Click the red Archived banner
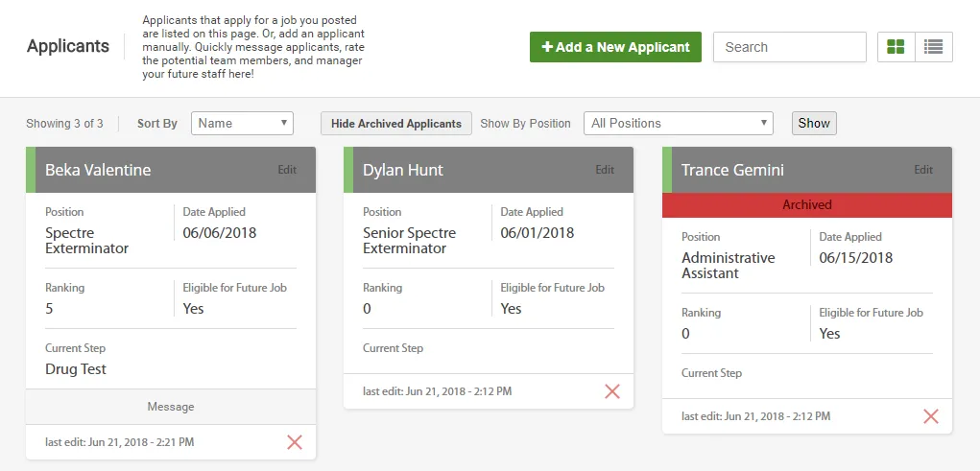The width and height of the screenshot is (980, 471). [x=807, y=205]
